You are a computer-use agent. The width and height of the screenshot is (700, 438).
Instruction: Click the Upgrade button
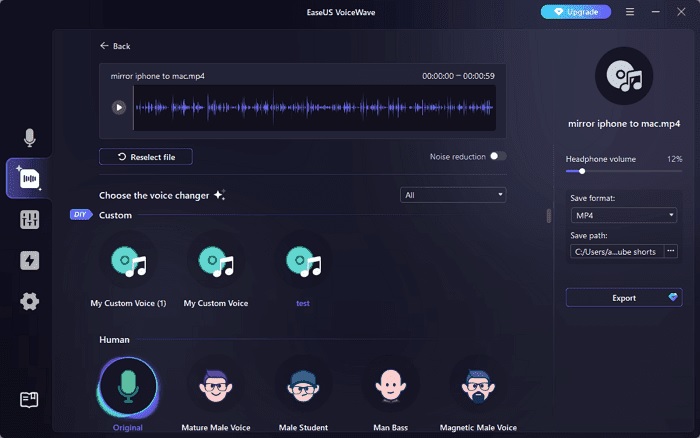[575, 12]
